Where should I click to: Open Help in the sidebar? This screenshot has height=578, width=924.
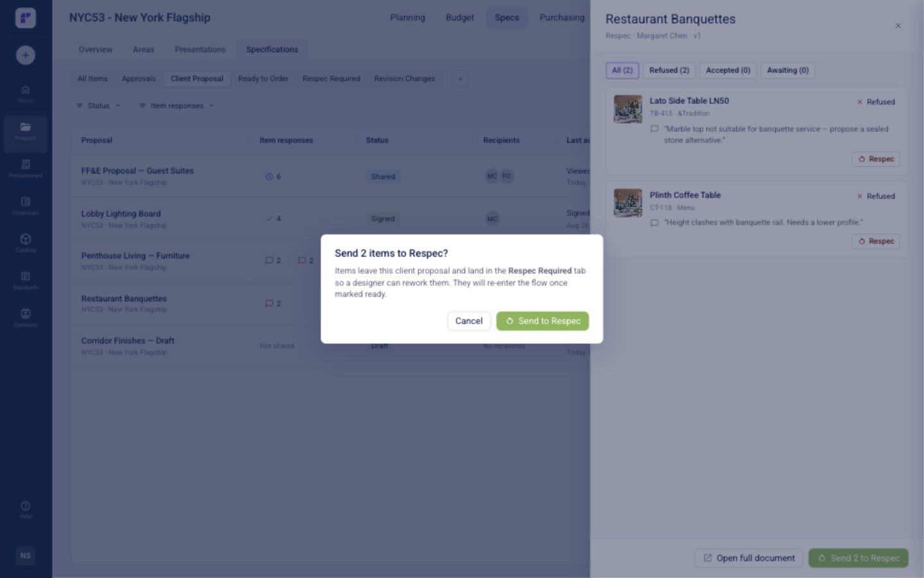26,509
